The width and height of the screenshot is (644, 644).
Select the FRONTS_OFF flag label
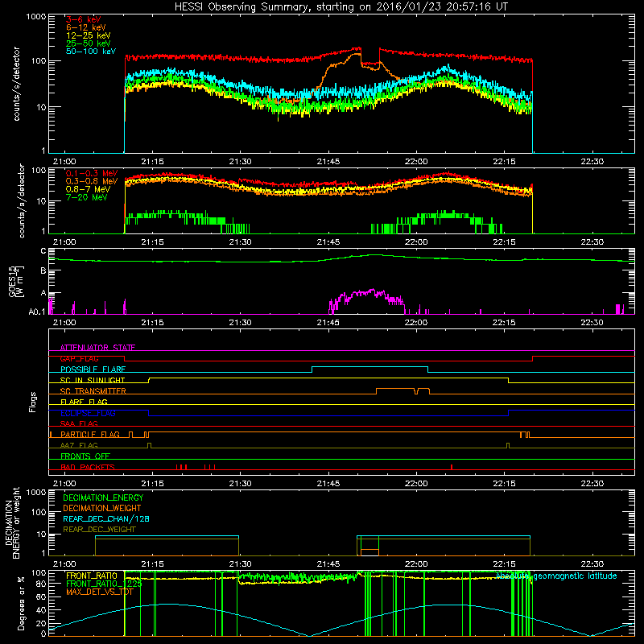[x=85, y=456]
